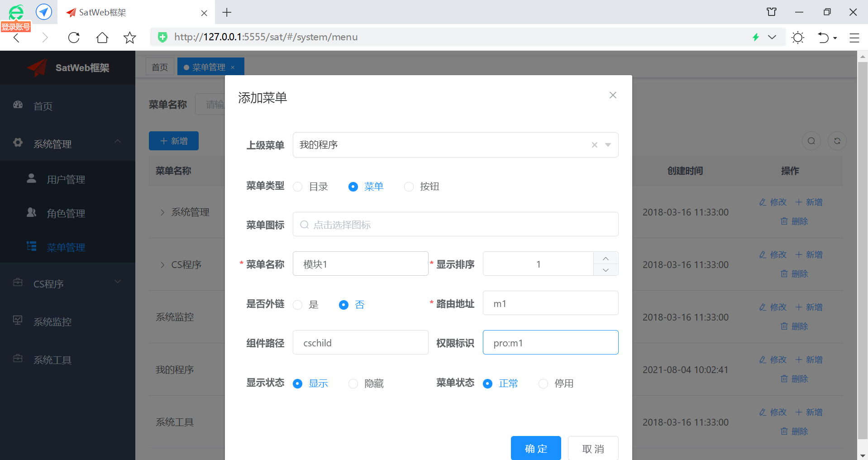The height and width of the screenshot is (460, 868).
Task: Expand the CS程序 table row
Action: pos(162,265)
